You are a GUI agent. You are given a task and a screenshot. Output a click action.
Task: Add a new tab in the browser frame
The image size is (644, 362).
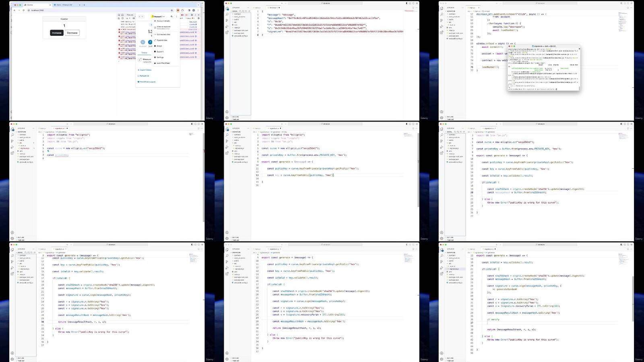pos(84,5)
